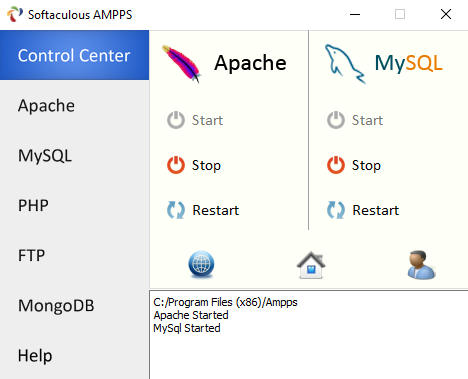
Task: Click the MySQL Restart arrows icon
Action: [x=336, y=210]
